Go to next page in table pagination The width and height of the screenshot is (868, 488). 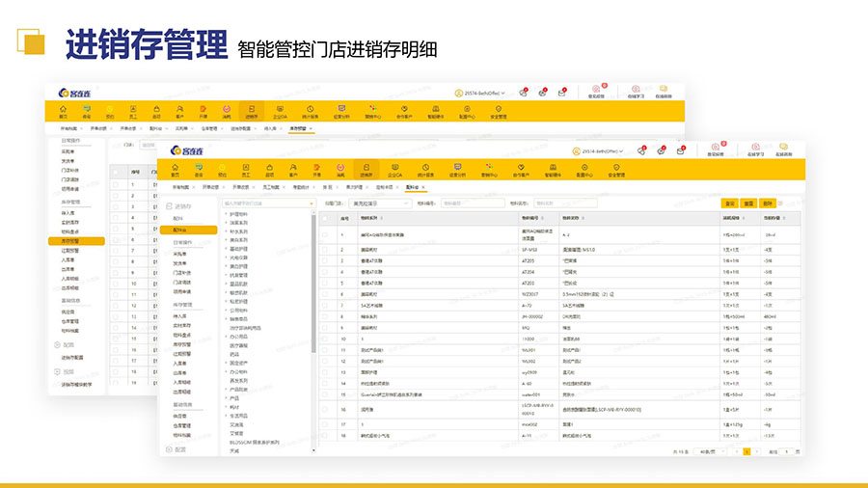(757, 452)
